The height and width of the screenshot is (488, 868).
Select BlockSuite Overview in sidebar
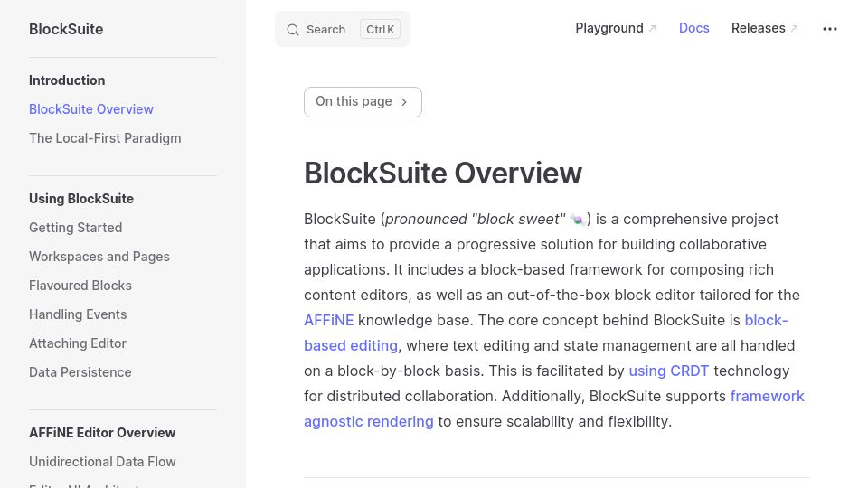[x=90, y=109]
